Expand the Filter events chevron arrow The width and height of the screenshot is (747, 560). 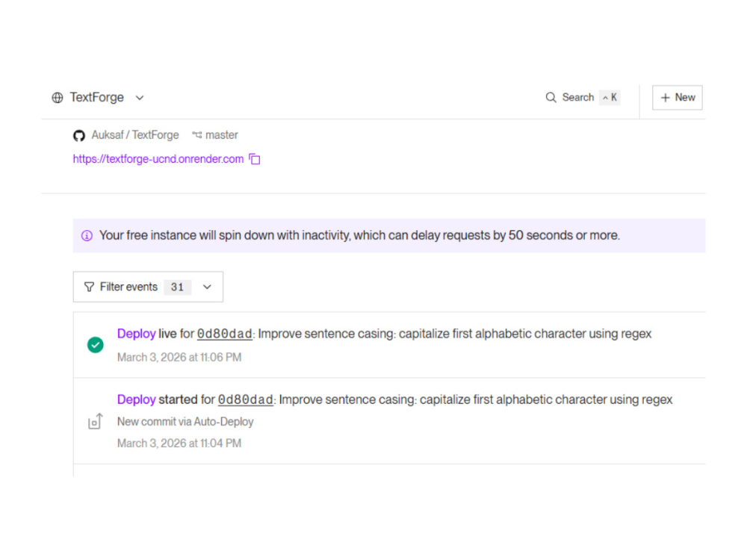207,287
